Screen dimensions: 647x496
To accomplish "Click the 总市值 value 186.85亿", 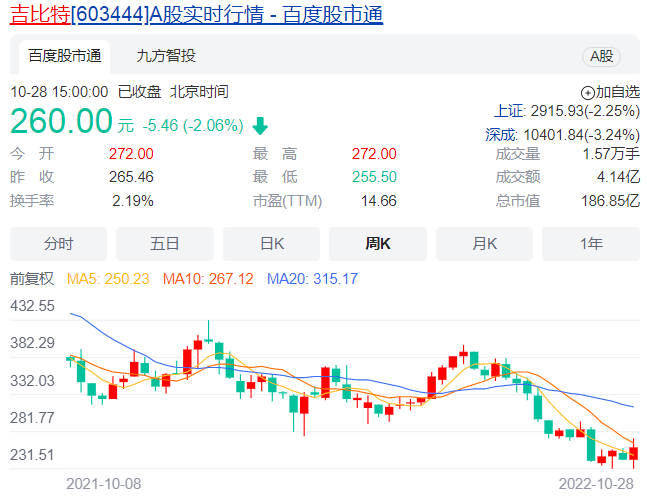I will tap(610, 201).
